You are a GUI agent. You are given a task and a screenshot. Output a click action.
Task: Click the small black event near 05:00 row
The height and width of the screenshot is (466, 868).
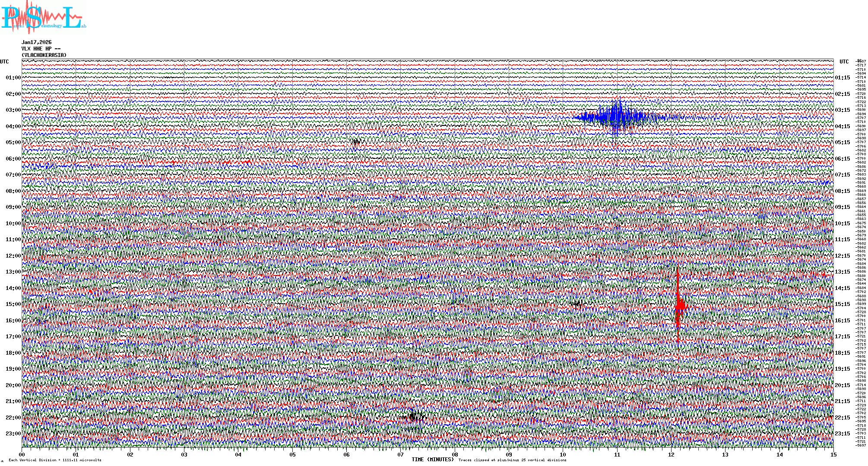[356, 142]
